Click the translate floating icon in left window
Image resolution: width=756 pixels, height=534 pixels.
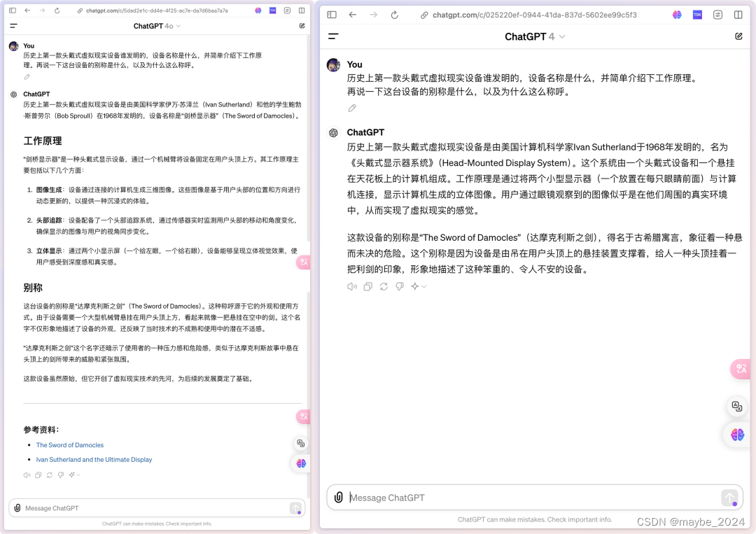click(x=301, y=443)
